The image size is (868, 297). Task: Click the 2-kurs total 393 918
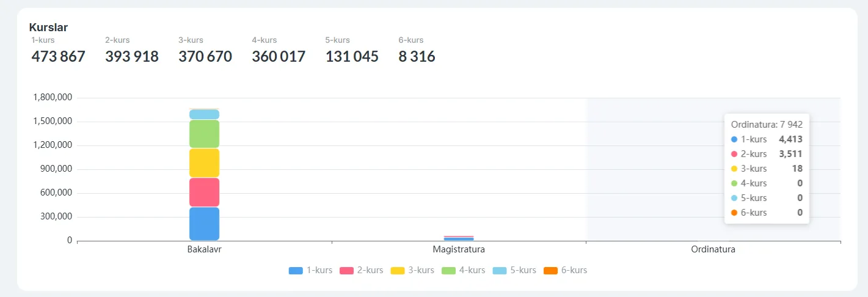tap(131, 57)
